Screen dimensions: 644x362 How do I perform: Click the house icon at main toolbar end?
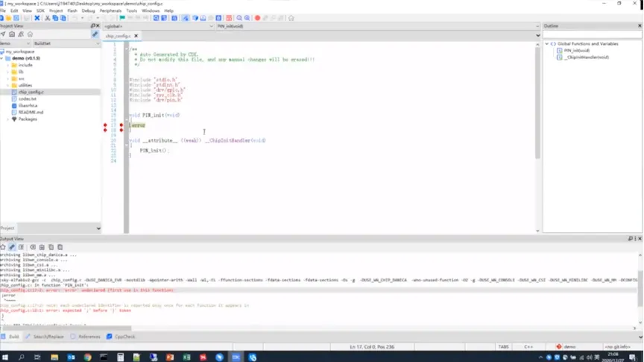(x=291, y=18)
